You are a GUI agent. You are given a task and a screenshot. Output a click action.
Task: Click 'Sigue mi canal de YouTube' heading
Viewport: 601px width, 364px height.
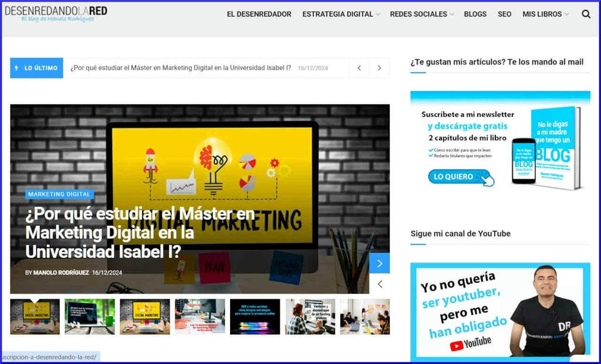click(460, 233)
